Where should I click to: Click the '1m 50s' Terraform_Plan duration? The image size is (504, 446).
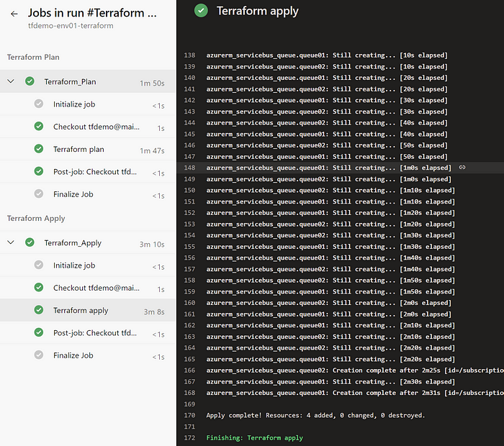[x=152, y=83]
